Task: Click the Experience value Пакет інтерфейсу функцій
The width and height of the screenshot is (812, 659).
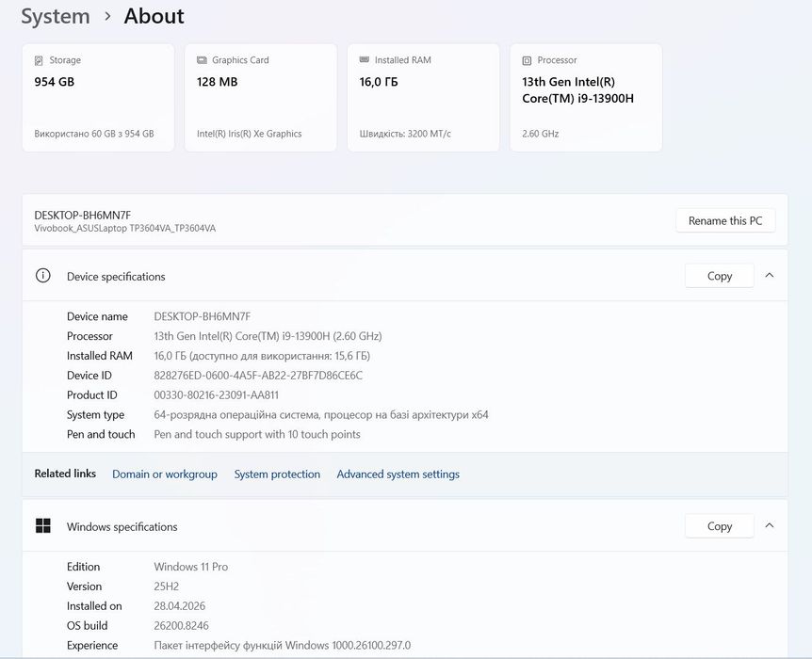Action: click(x=283, y=645)
